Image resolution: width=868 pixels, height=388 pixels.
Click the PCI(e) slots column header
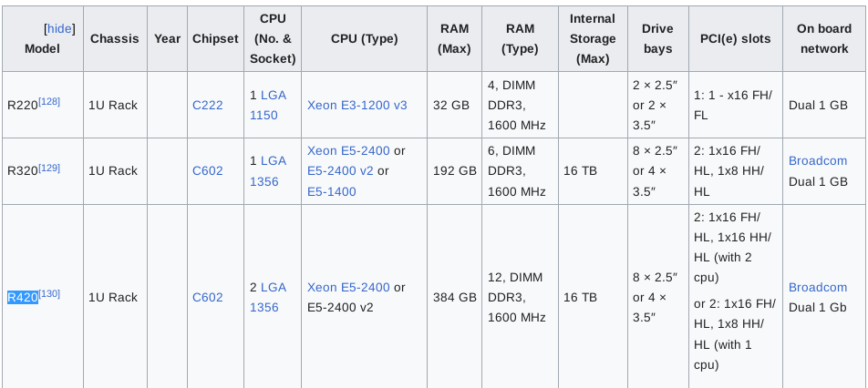(x=735, y=38)
